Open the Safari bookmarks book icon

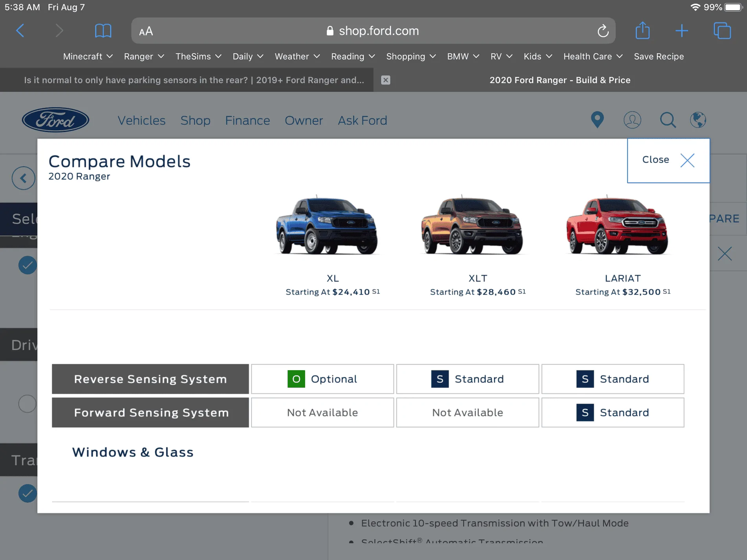103,31
